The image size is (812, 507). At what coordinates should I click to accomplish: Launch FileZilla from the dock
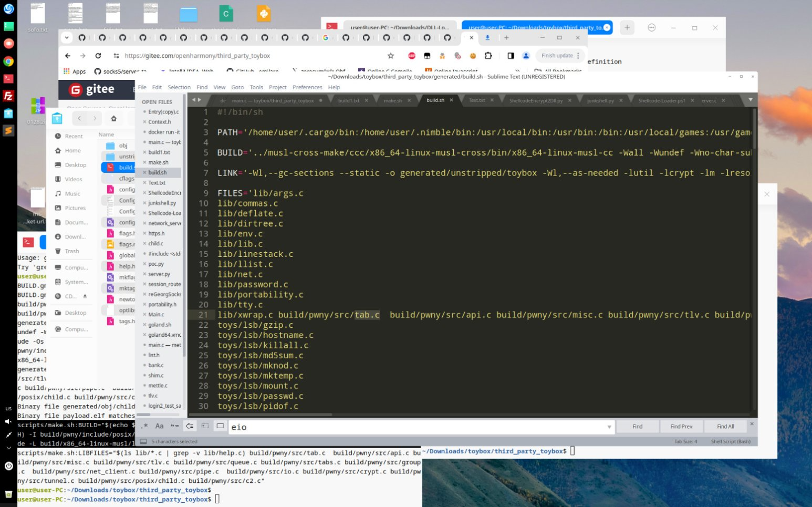(8, 96)
